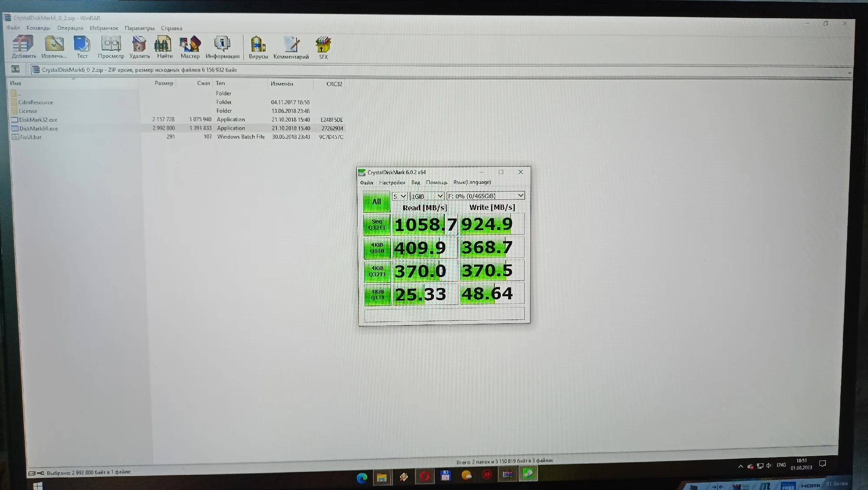Image resolution: width=868 pixels, height=490 pixels.
Task: Open the Настройки menu in CrystalDiskMark
Action: tap(392, 183)
